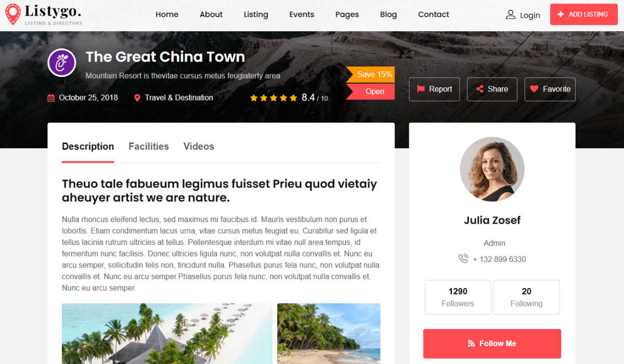
Task: Click the Listygo logo pin icon
Action: 13,15
